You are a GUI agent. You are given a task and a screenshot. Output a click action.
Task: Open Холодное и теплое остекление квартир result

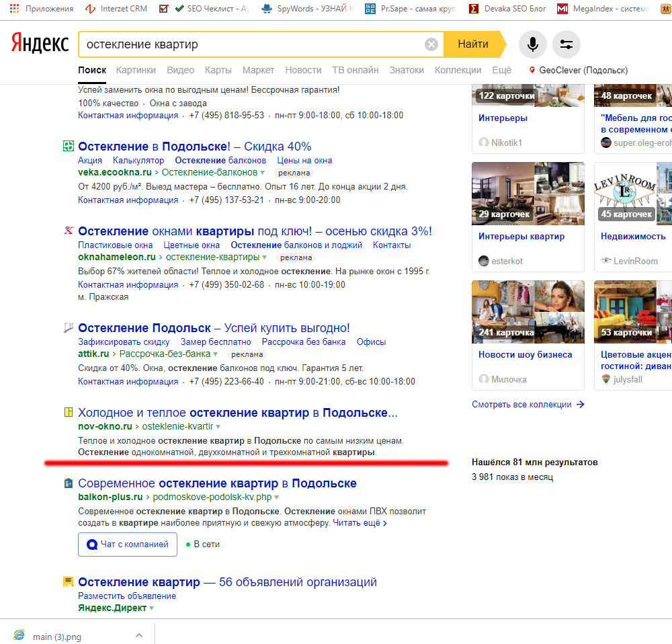(x=238, y=413)
